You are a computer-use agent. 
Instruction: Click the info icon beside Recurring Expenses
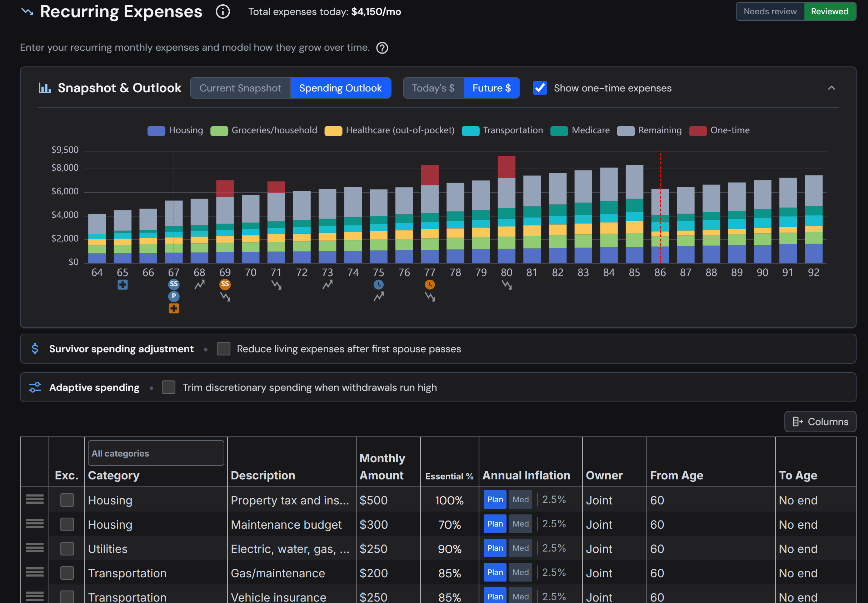(x=223, y=12)
